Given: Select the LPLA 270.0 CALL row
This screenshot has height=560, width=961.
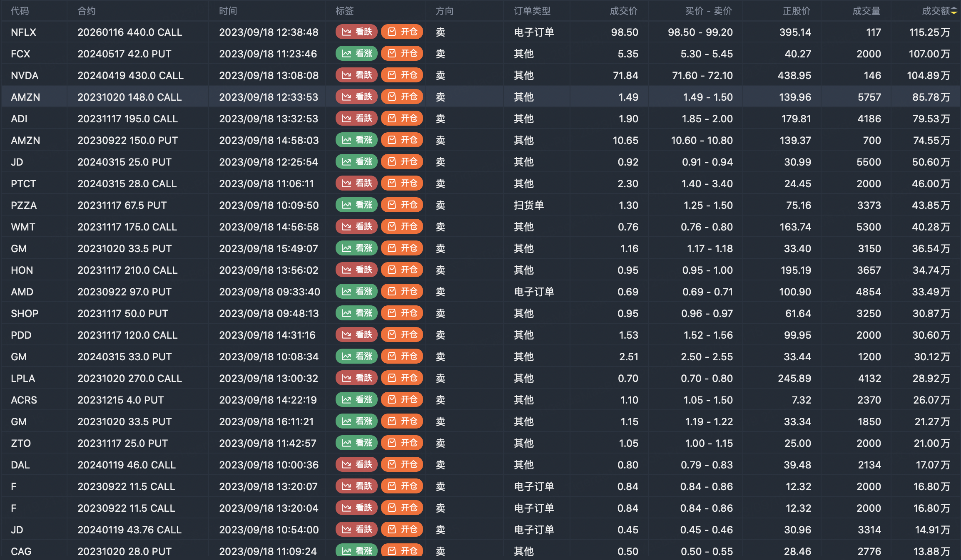Looking at the screenshot, I should 129,378.
